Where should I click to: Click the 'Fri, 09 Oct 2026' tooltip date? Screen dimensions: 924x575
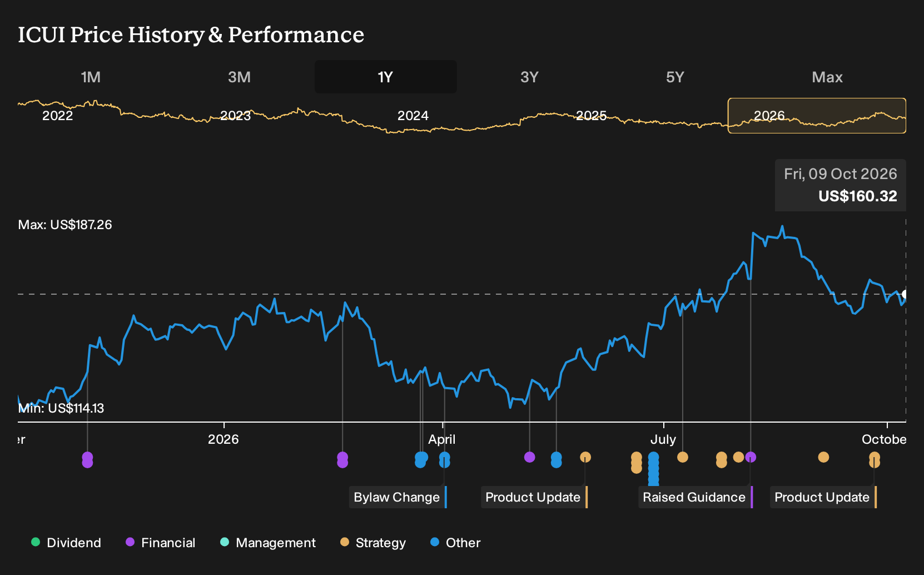[841, 174]
